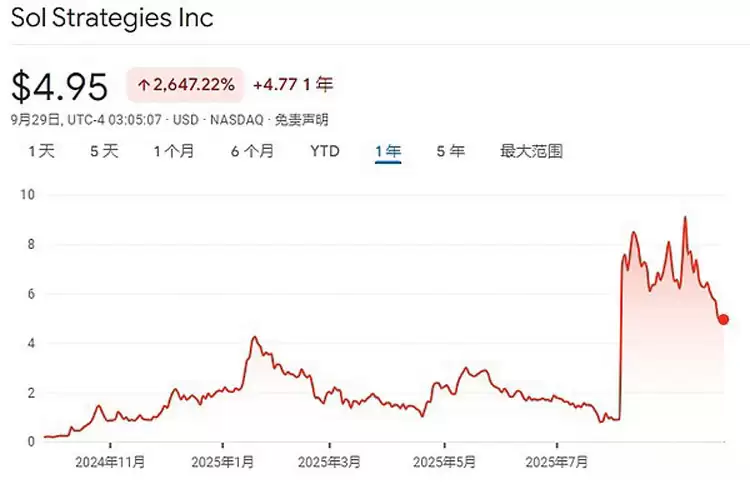Click the 2,647.22% change badge
750x489 pixels.
(186, 86)
